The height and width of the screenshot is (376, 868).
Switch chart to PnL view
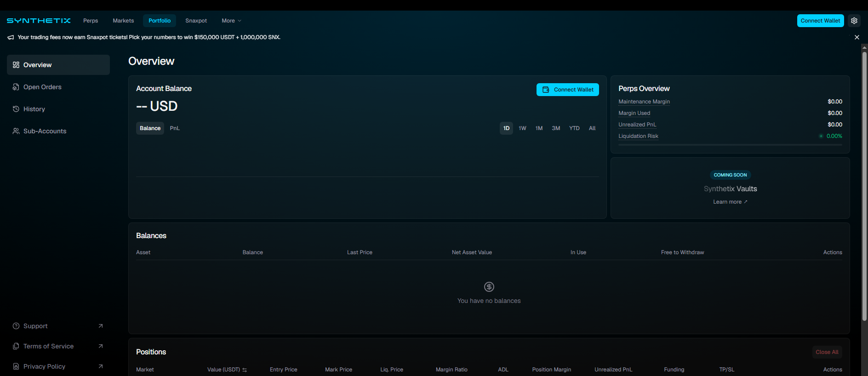coord(175,128)
